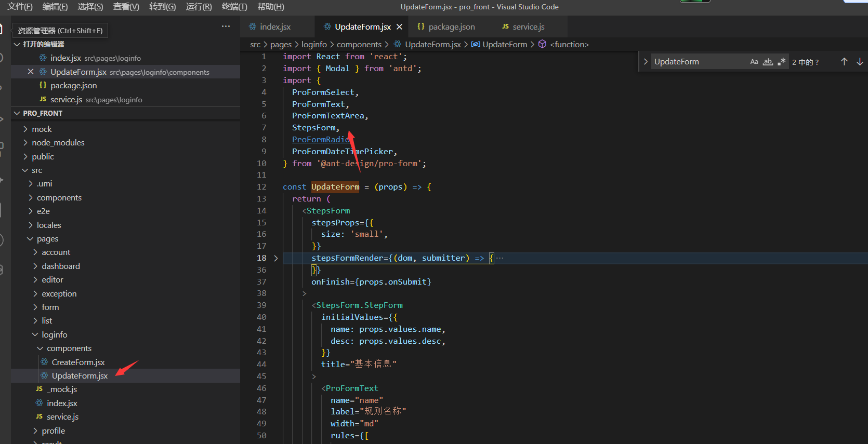Screen dimensions: 868x444
Task: Open the 终端 menu
Action: click(234, 7)
